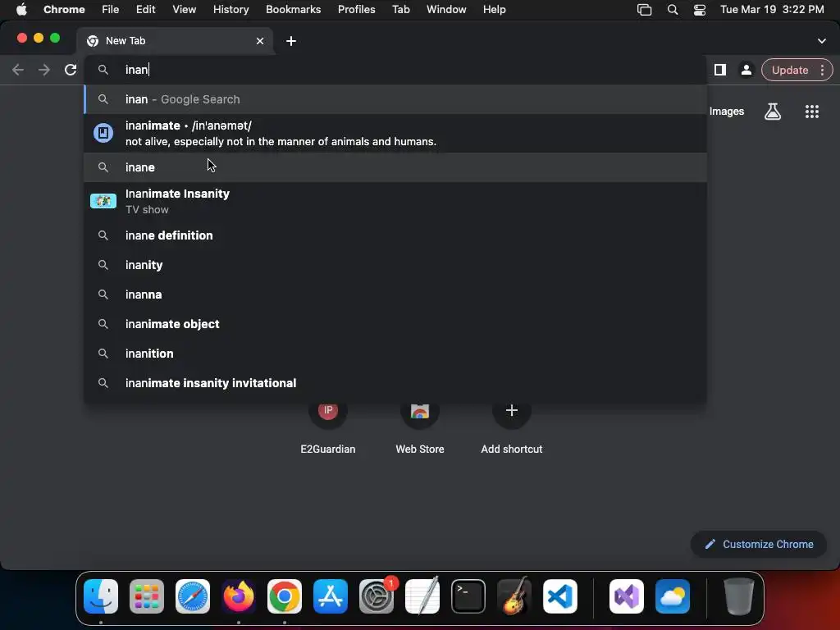The image size is (840, 630).
Task: Select the 'inanity' suggestion
Action: tap(395, 265)
